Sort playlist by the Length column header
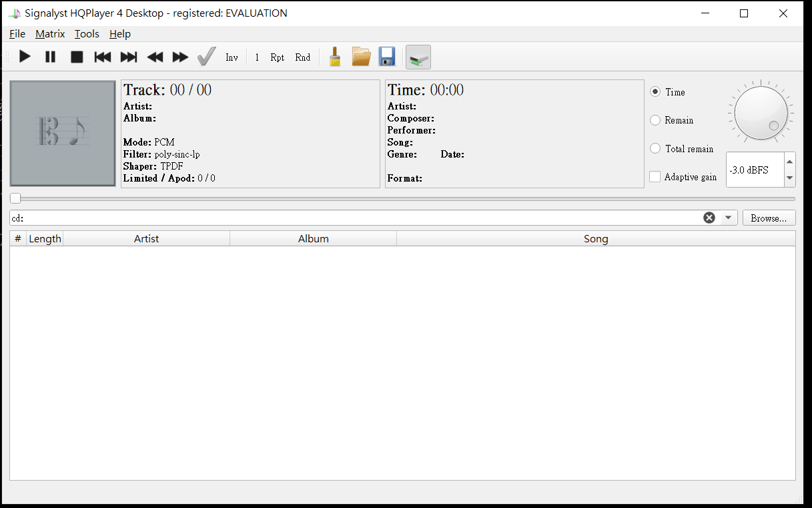Viewport: 812px width, 508px height. pos(45,239)
